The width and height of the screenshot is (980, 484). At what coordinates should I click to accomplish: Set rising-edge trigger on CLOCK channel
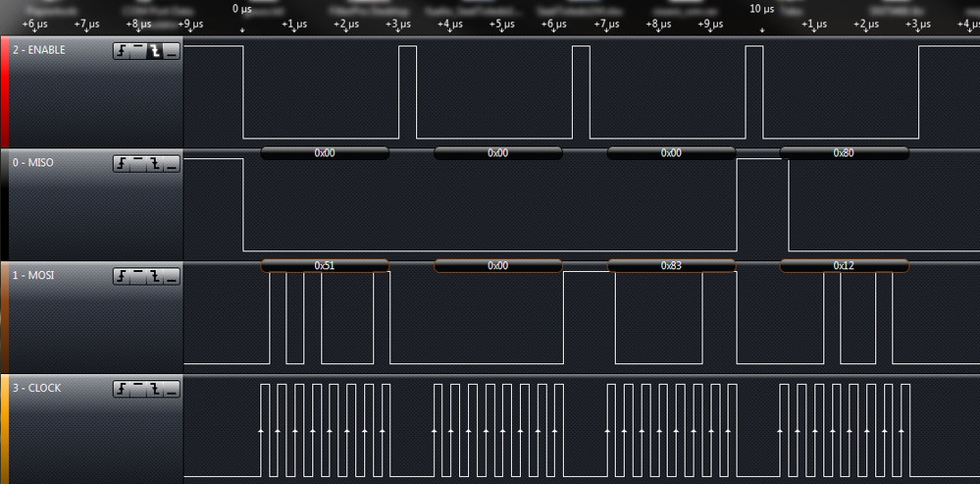coord(122,389)
